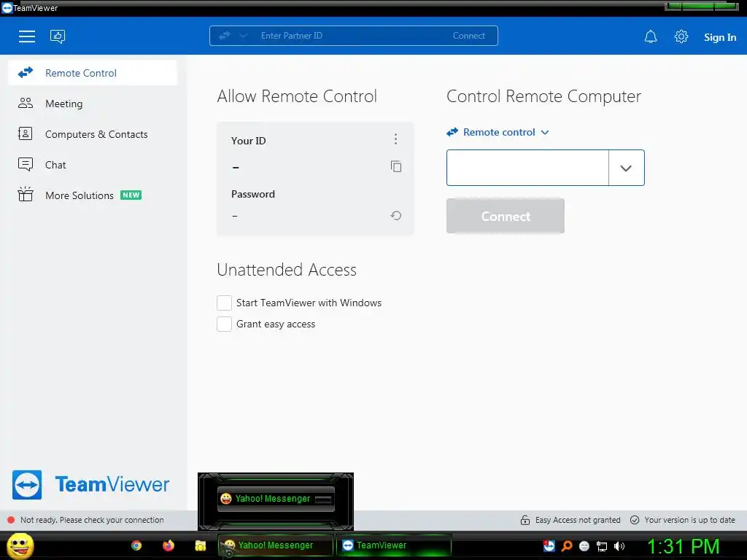Open the Your ID three-dot options menu
Screen dimensions: 747x560
pos(395,139)
